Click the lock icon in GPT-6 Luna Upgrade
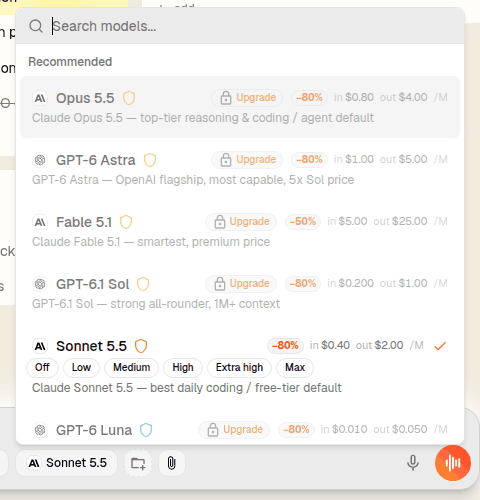The width and height of the screenshot is (480, 500). [x=213, y=430]
